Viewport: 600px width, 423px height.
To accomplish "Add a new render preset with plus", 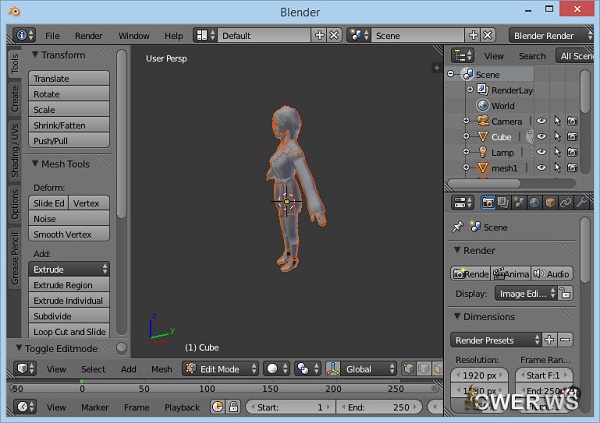I will click(550, 340).
